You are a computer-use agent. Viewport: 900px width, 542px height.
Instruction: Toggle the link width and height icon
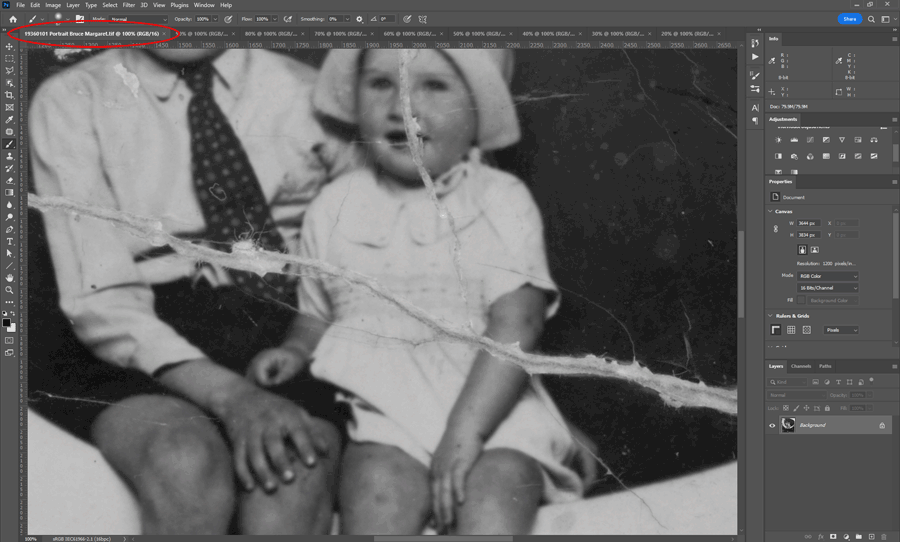pyautogui.click(x=777, y=229)
